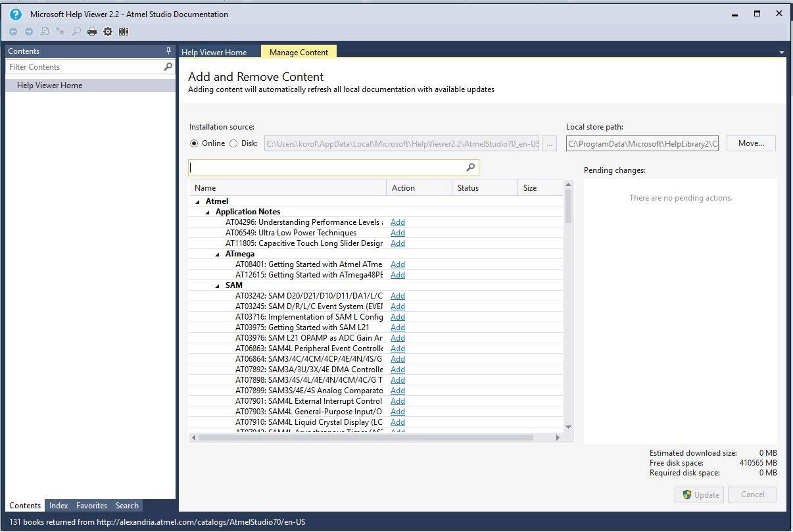Add AT03242 SAM D20/D21 document
The image size is (793, 532).
tap(398, 296)
